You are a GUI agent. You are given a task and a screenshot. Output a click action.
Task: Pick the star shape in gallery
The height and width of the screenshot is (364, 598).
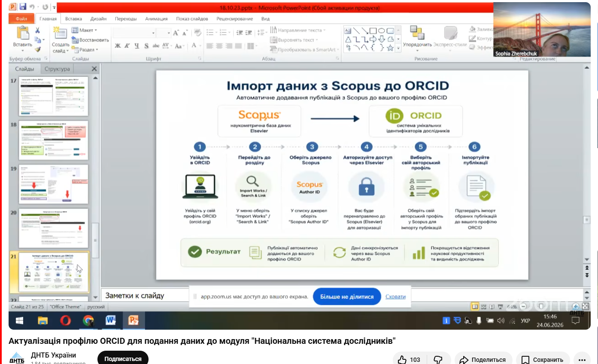pos(390,48)
